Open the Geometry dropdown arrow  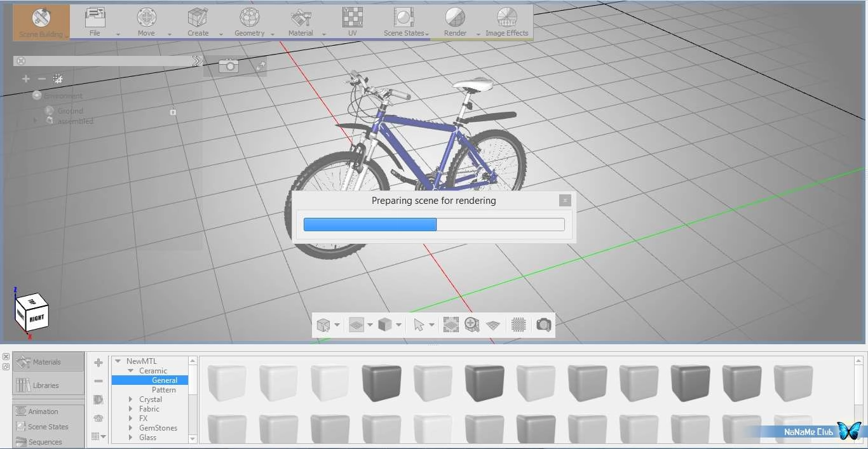(273, 34)
